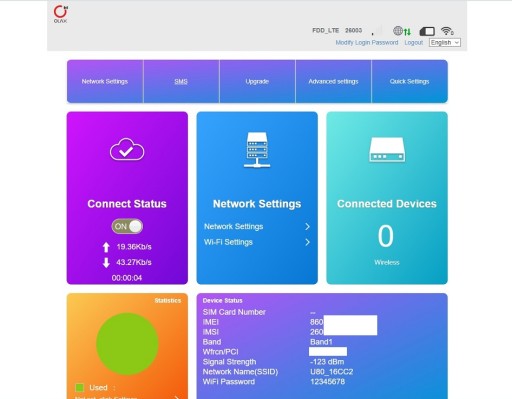
Task: Click the Modify Login Password link
Action: click(367, 43)
